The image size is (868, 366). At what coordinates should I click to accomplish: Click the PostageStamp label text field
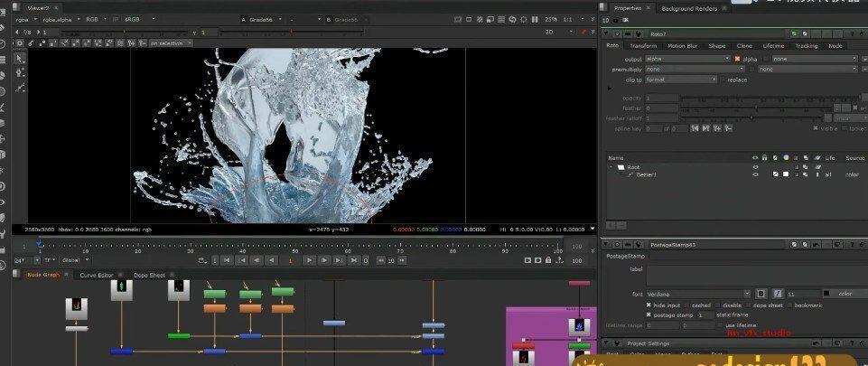tap(756, 276)
